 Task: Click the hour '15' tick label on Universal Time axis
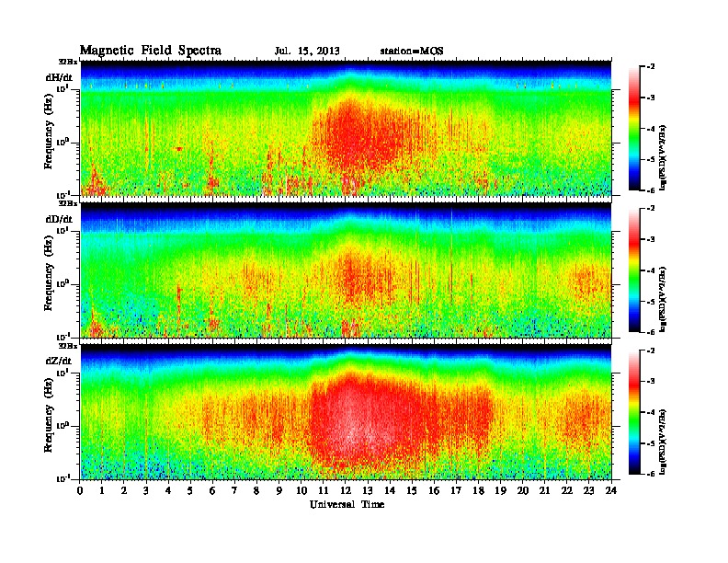click(412, 491)
